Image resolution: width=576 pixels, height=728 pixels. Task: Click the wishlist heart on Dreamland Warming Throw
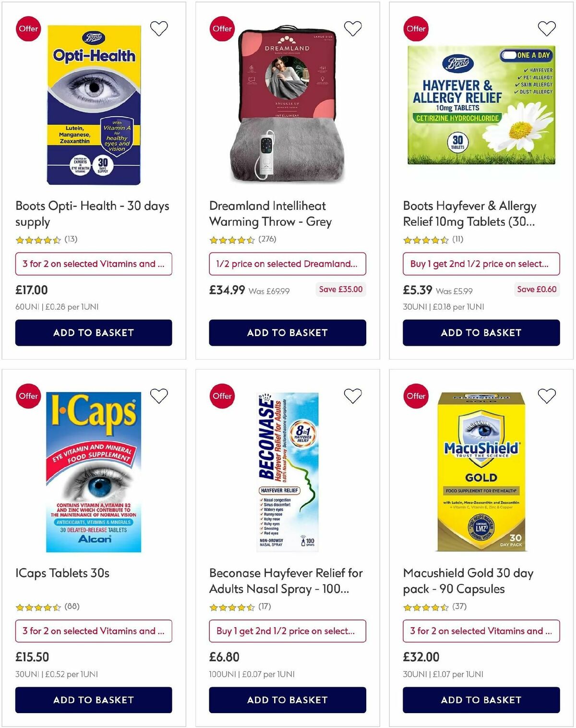pos(353,28)
